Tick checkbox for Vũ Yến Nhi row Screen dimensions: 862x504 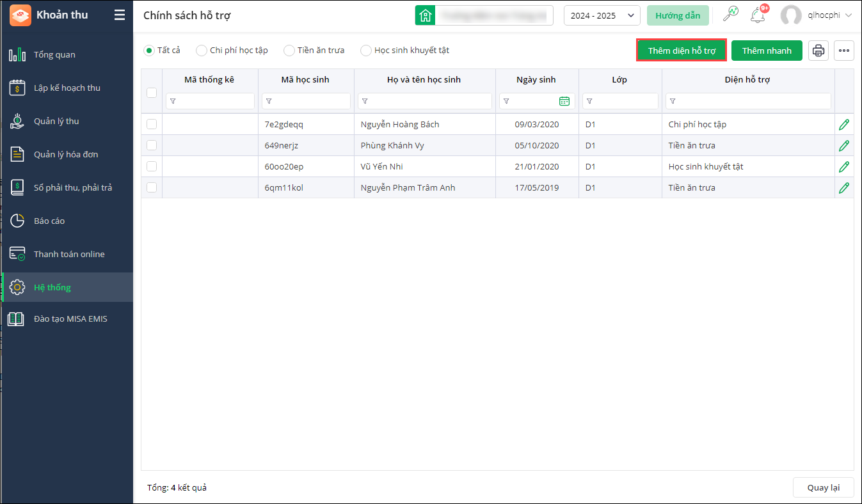pyautogui.click(x=152, y=166)
